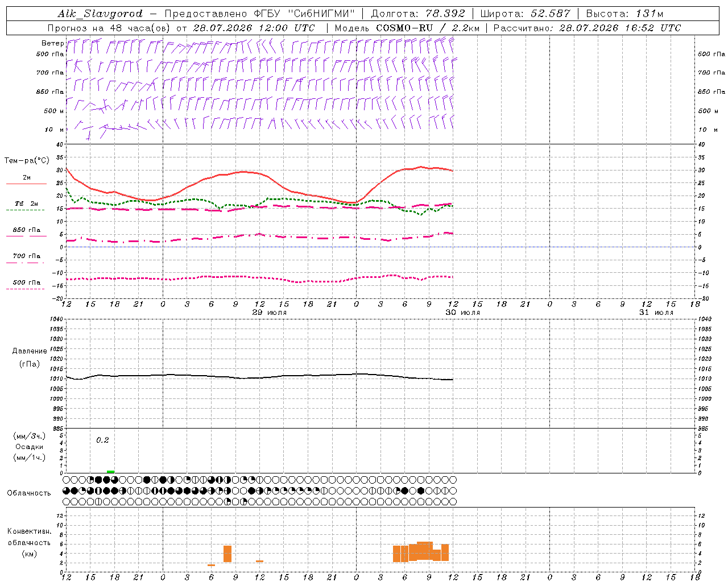Click the Облачность cloud cover label
728x582 pixels.
pos(28,493)
